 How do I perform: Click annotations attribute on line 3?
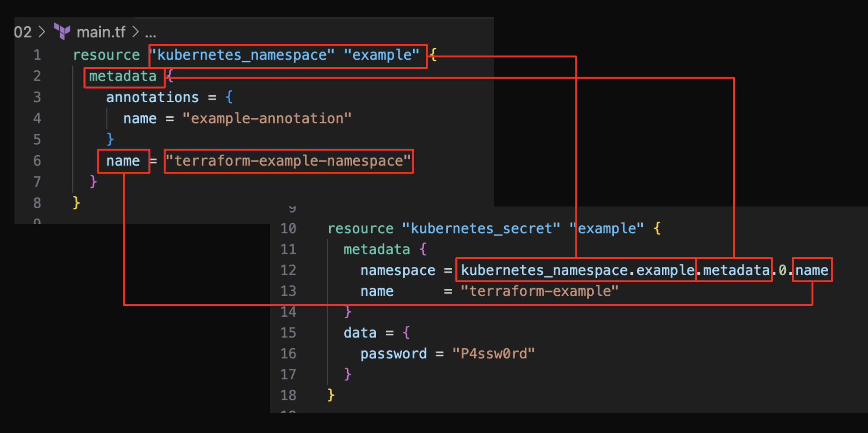[x=152, y=97]
